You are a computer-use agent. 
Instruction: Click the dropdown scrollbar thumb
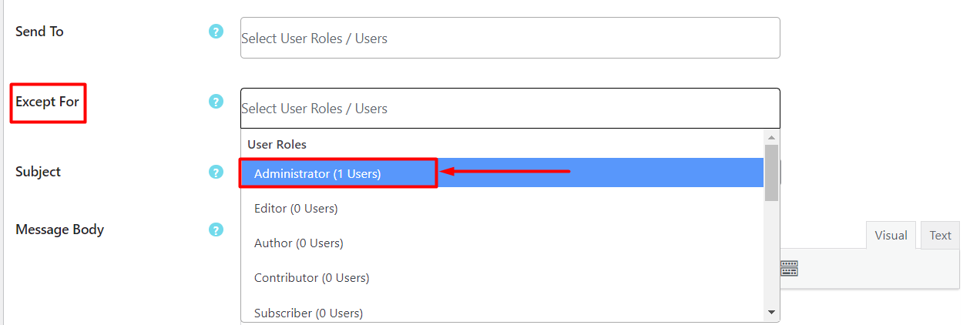coord(771,173)
